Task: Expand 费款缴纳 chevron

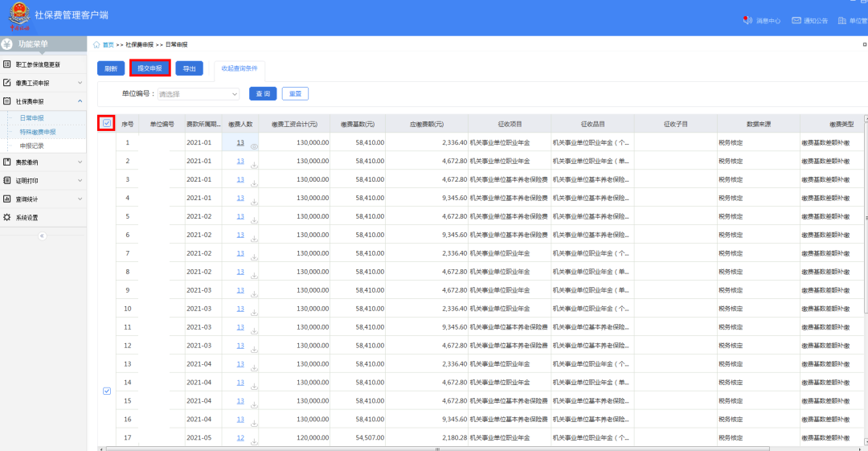Action: coord(80,162)
